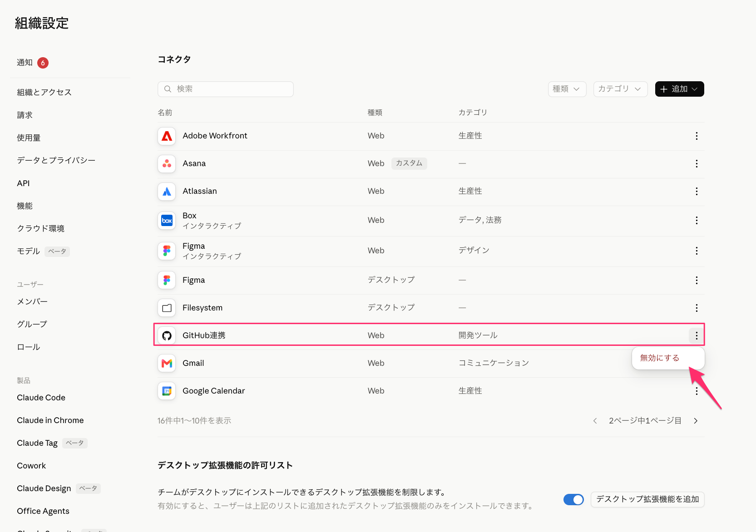Open Office Agents settings
The width and height of the screenshot is (756, 532).
click(x=43, y=511)
